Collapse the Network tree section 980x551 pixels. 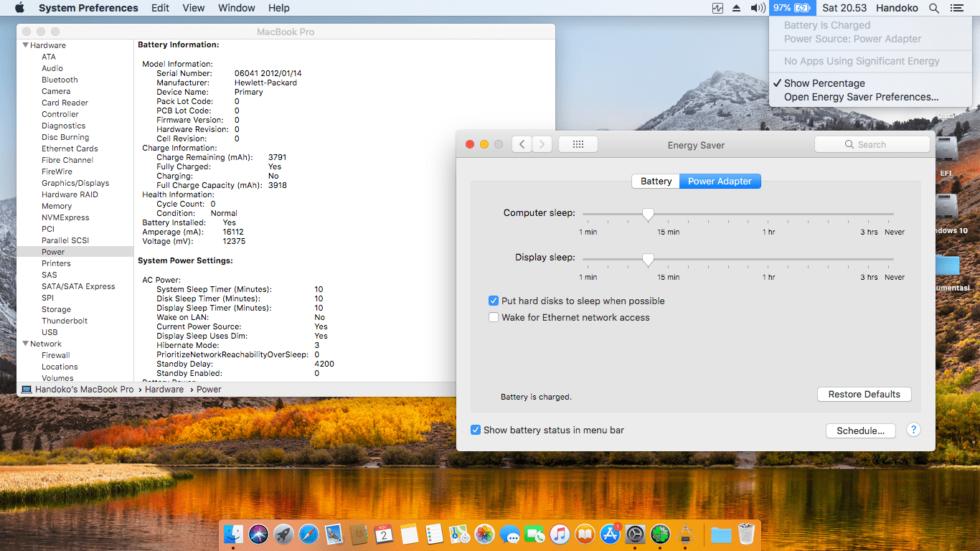(25, 344)
